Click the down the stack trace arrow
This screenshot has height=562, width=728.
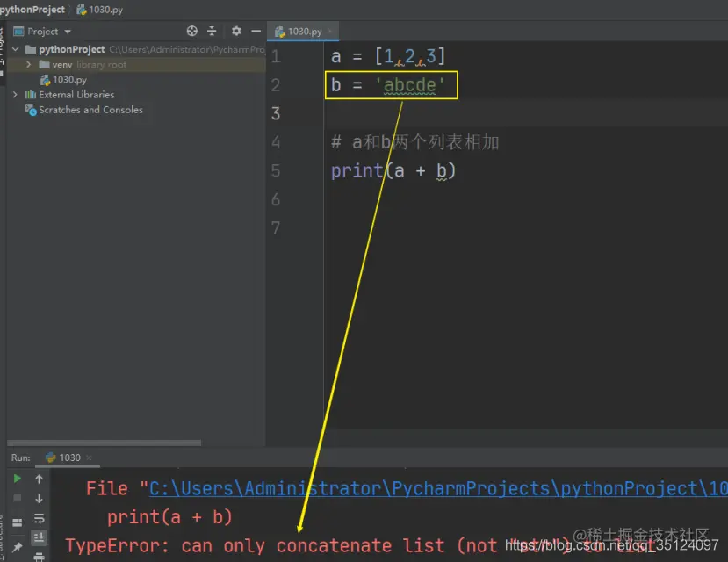(39, 499)
